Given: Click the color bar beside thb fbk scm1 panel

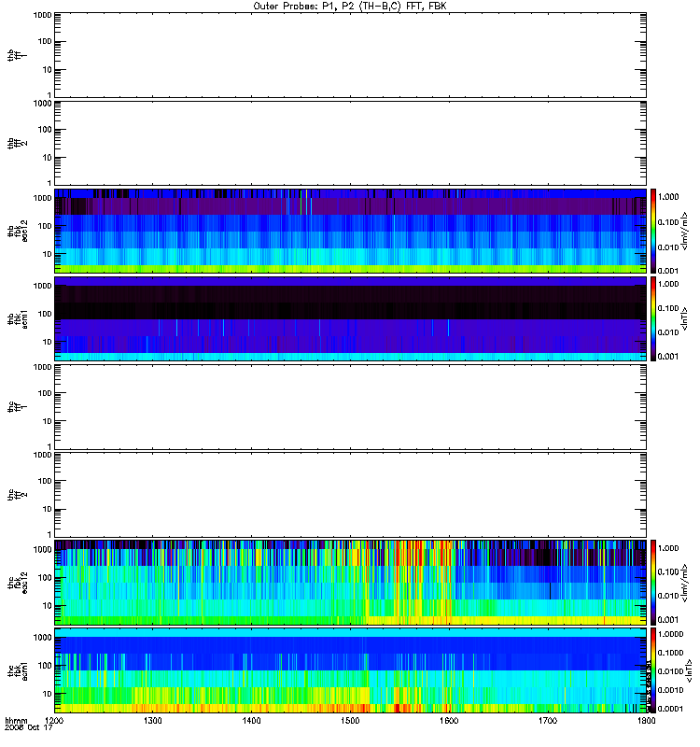Looking at the screenshot, I should tap(653, 318).
